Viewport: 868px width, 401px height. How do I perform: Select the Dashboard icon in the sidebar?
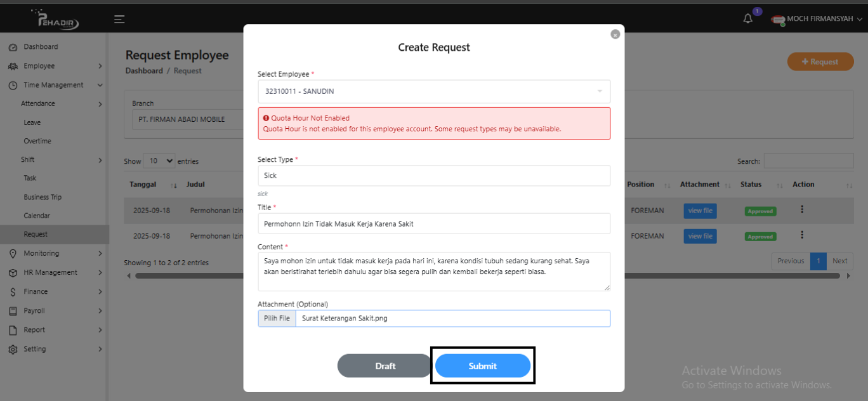pyautogui.click(x=13, y=46)
